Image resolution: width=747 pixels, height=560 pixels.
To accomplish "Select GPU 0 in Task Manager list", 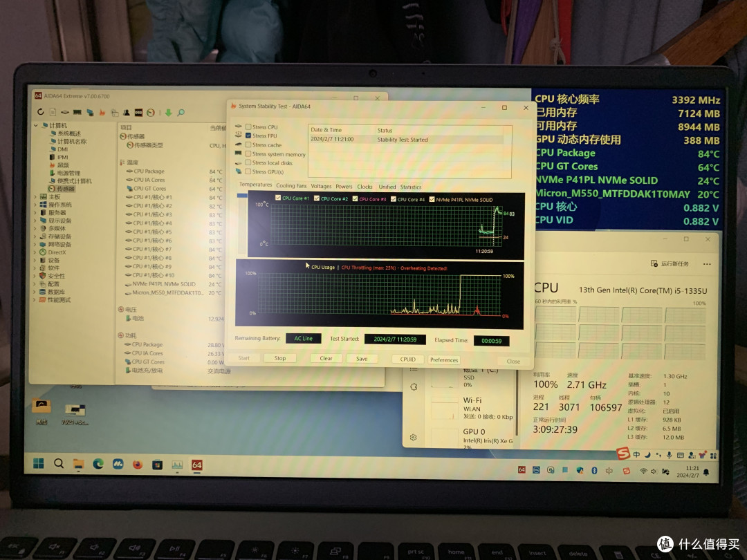I will point(473,432).
